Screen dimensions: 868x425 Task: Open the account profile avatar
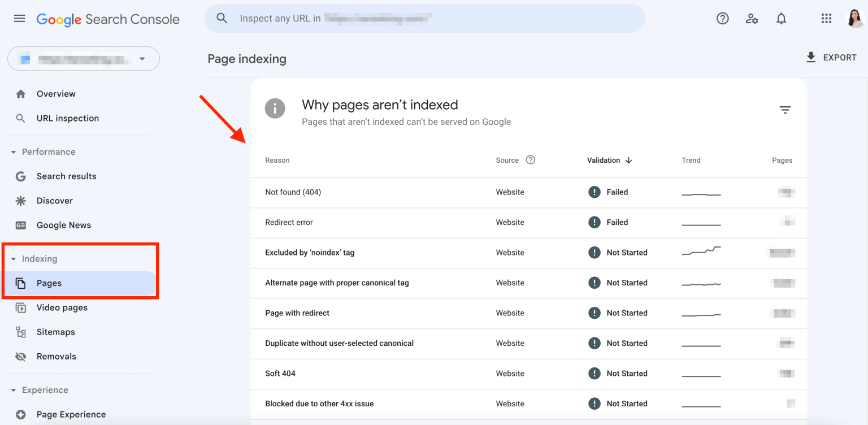(x=855, y=19)
